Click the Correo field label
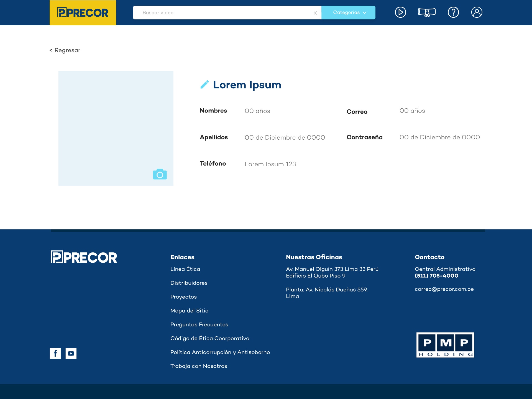This screenshot has height=399, width=532. pyautogui.click(x=357, y=112)
